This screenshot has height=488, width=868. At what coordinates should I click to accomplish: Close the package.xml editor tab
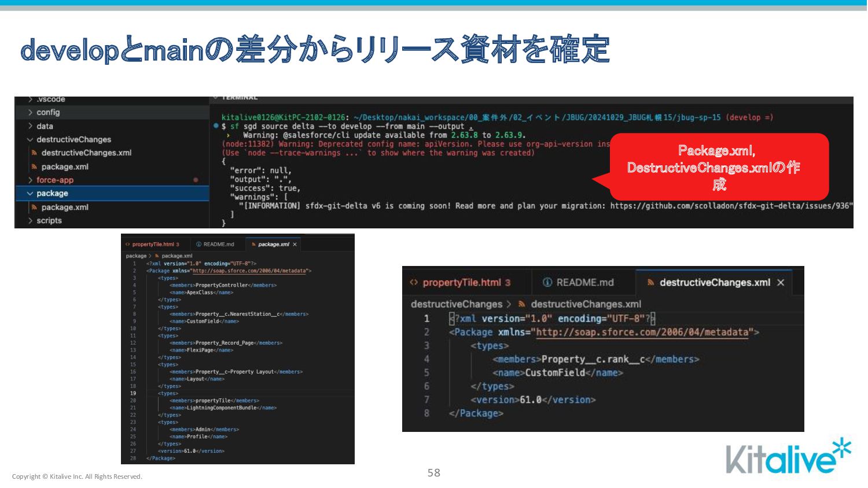pos(295,245)
